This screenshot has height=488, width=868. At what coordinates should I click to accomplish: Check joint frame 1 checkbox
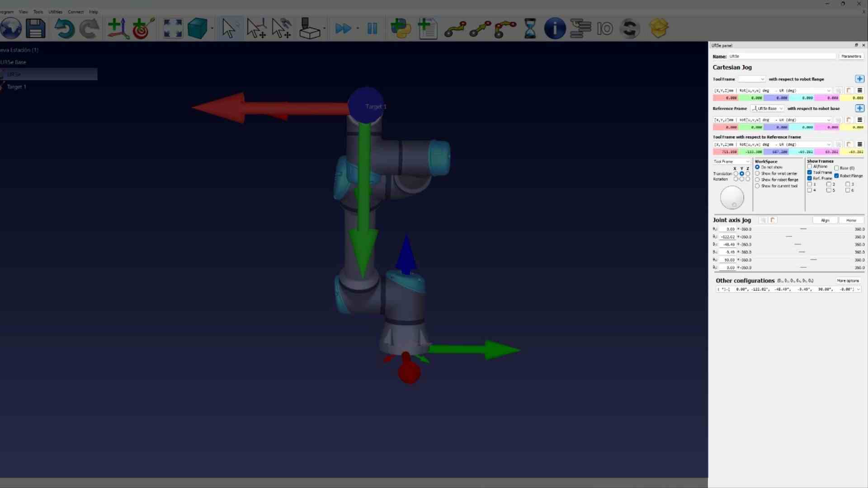point(810,184)
